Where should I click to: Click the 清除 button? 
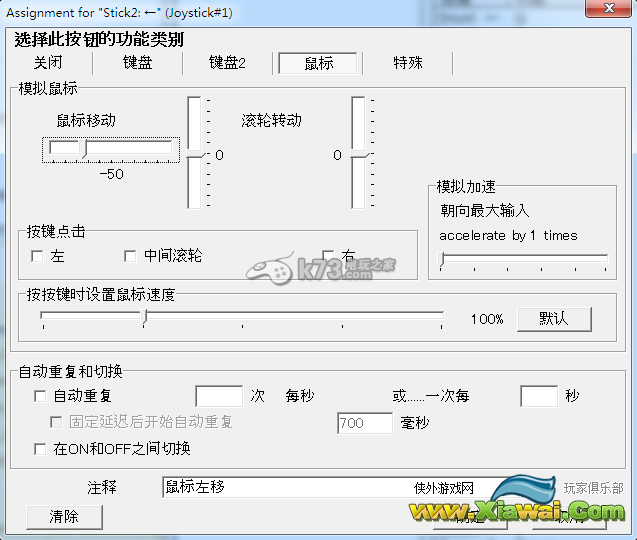[64, 517]
